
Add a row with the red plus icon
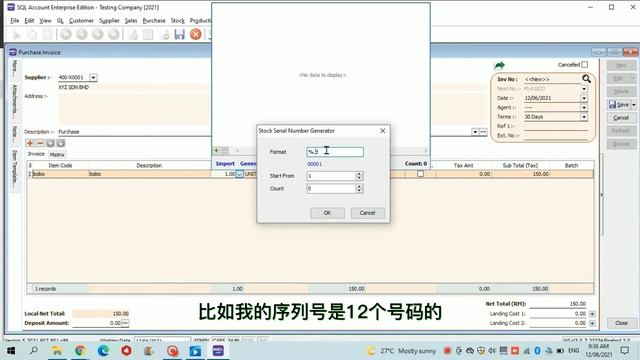coord(30,143)
